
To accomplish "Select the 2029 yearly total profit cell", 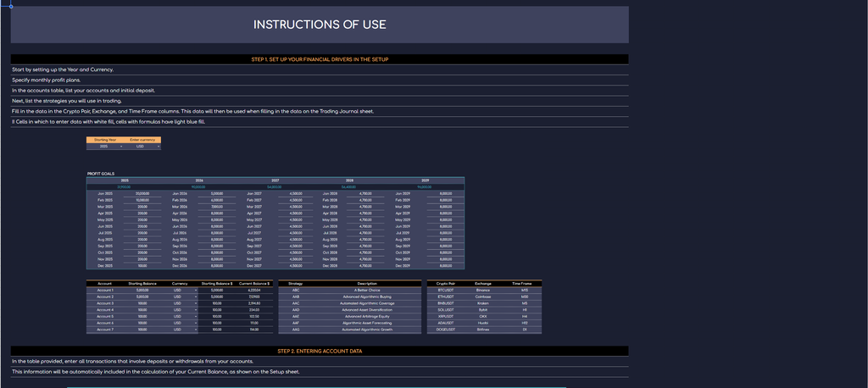I will pos(426,187).
